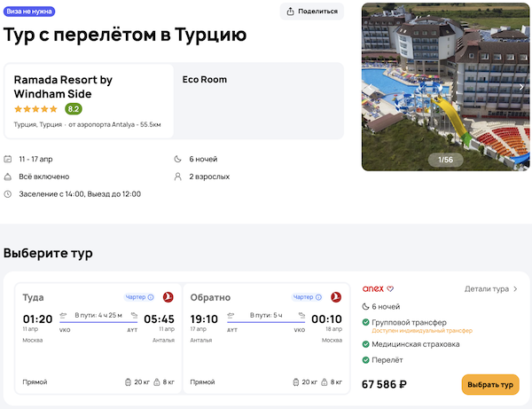Click the Turkish Airlines logo on Обратно flight
Screen dimensions: 532x409
(336, 297)
